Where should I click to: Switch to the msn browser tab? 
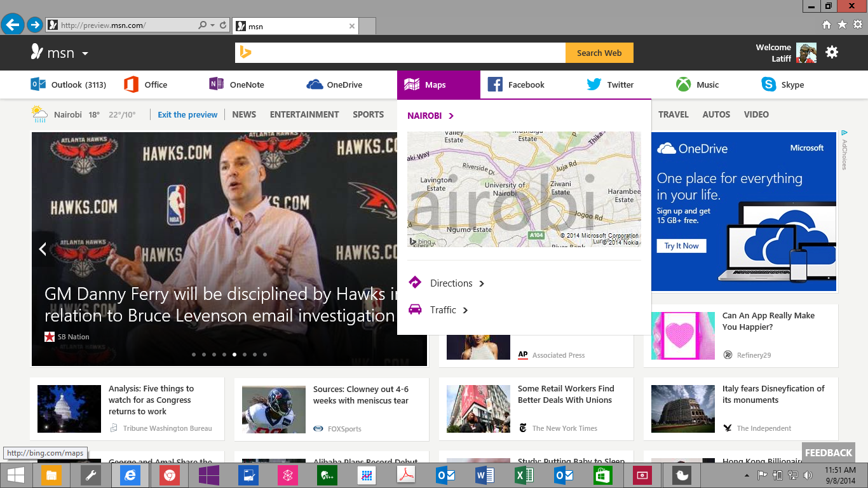click(x=295, y=26)
